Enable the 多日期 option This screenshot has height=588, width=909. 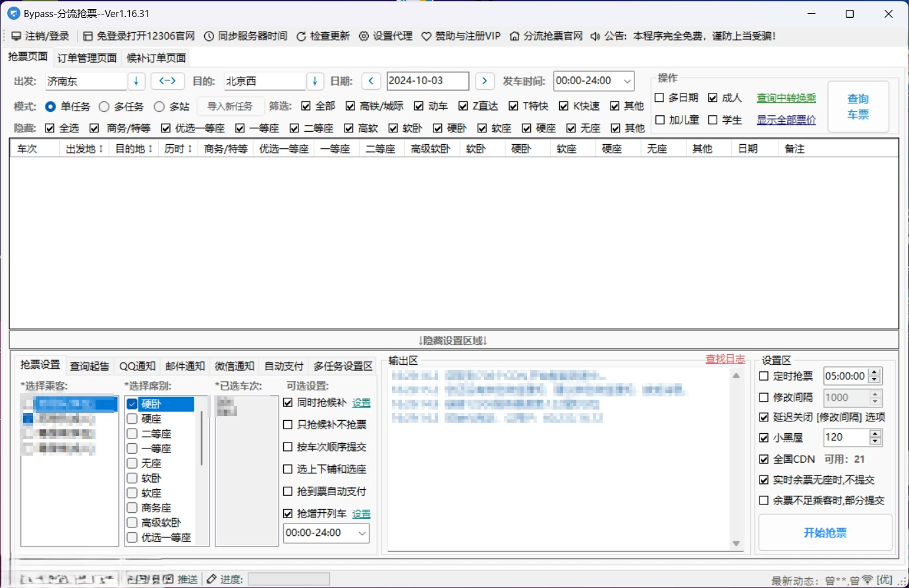[659, 98]
